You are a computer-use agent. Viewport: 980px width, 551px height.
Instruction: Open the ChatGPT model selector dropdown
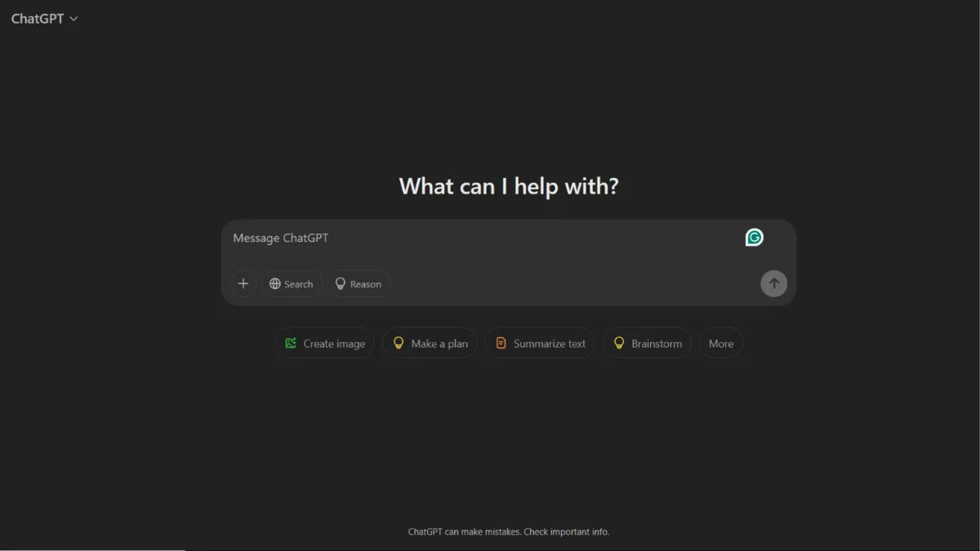point(45,18)
